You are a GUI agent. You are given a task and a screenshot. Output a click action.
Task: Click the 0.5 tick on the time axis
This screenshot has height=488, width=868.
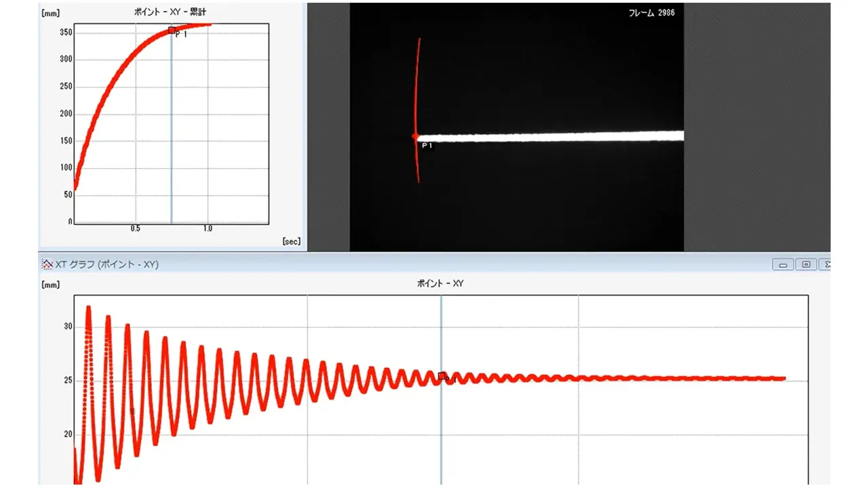(136, 229)
